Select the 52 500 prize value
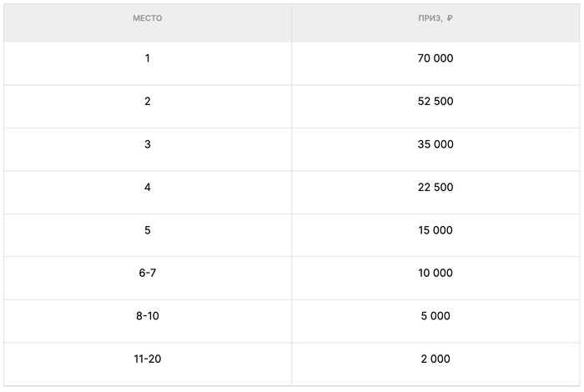 435,102
